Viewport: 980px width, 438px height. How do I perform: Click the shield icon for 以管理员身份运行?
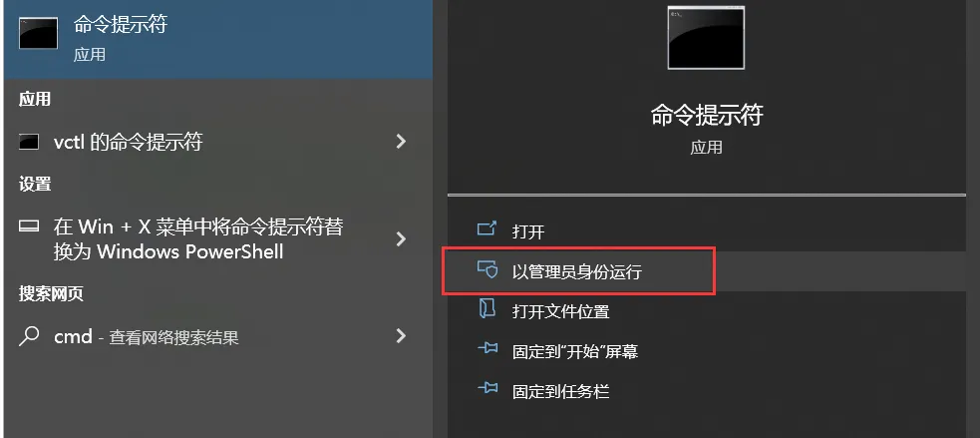pyautogui.click(x=487, y=269)
